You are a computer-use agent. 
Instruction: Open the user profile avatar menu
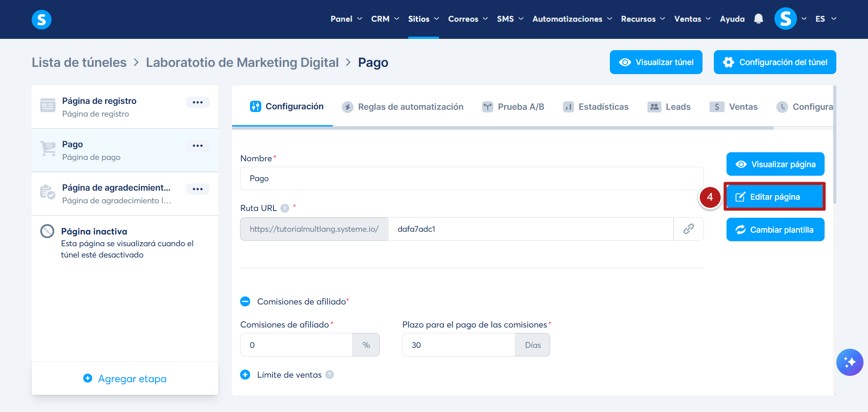(785, 19)
